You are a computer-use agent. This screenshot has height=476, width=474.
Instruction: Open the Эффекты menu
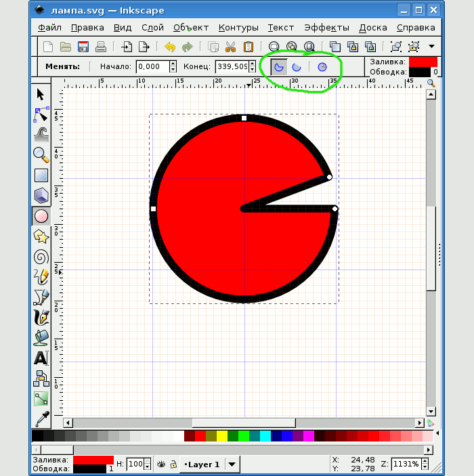tap(326, 28)
